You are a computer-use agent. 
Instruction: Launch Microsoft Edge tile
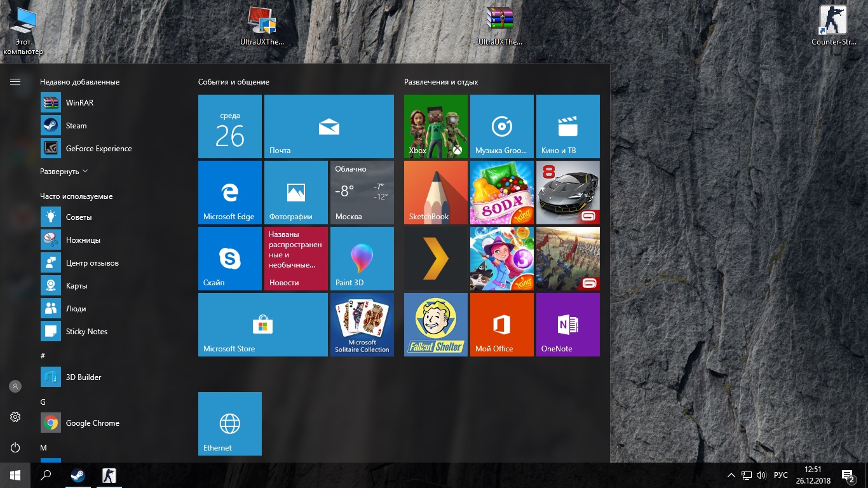pos(230,193)
